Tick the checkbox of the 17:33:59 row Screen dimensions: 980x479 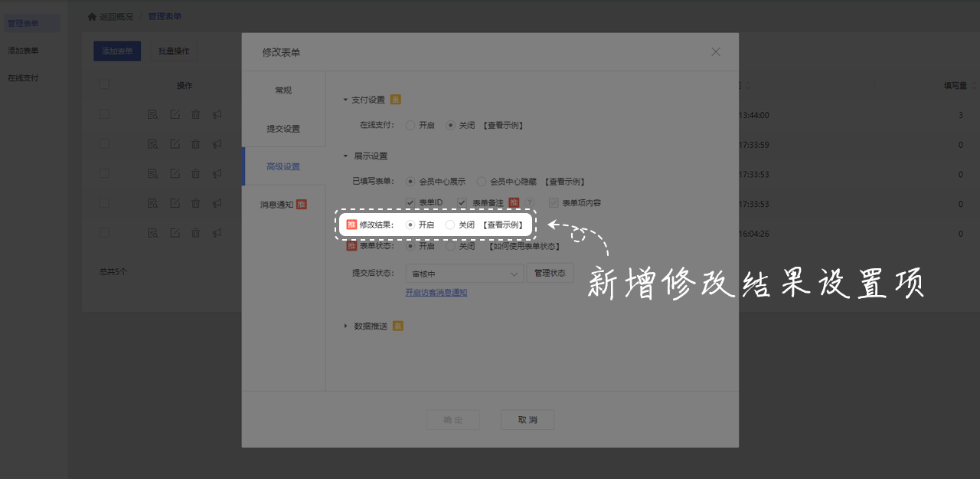click(x=104, y=143)
